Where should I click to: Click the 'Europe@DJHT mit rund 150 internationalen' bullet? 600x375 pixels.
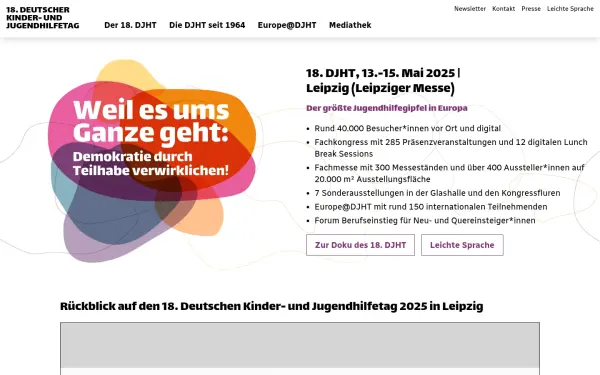[431, 207]
